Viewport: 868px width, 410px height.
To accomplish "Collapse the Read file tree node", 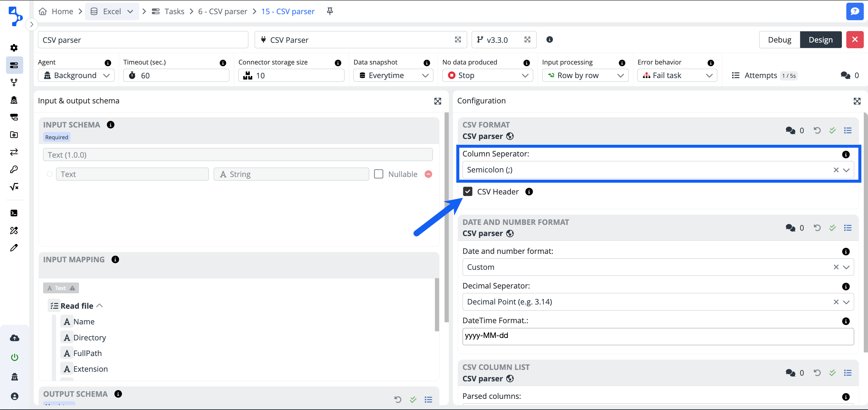I will 99,305.
